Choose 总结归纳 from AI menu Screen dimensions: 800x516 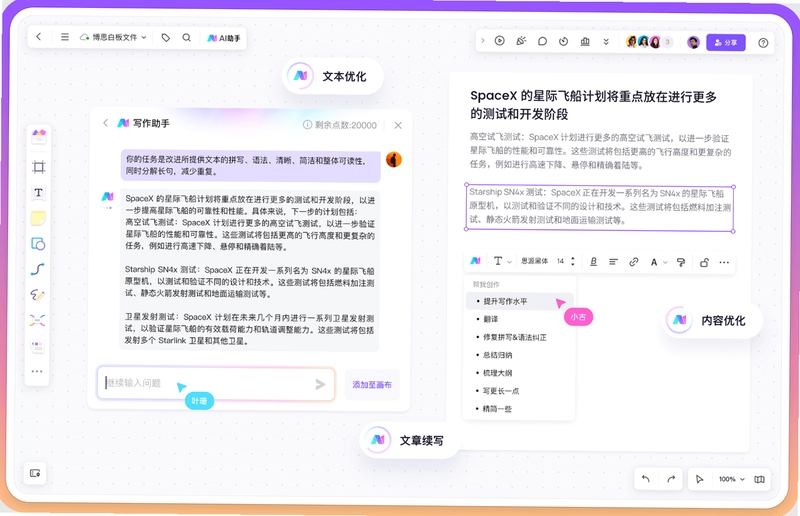(519, 355)
